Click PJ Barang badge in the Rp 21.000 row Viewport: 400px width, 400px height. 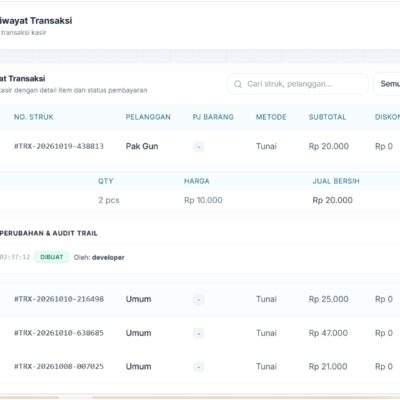coord(199,367)
